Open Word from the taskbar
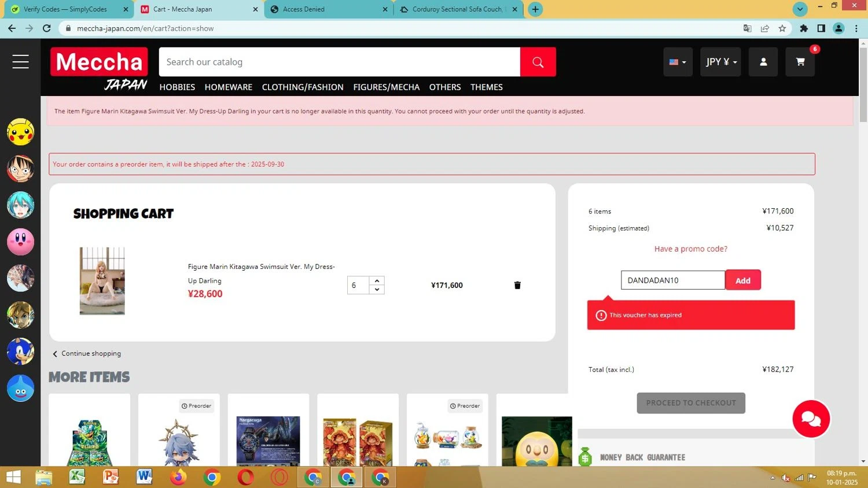This screenshot has height=488, width=868. [144, 478]
